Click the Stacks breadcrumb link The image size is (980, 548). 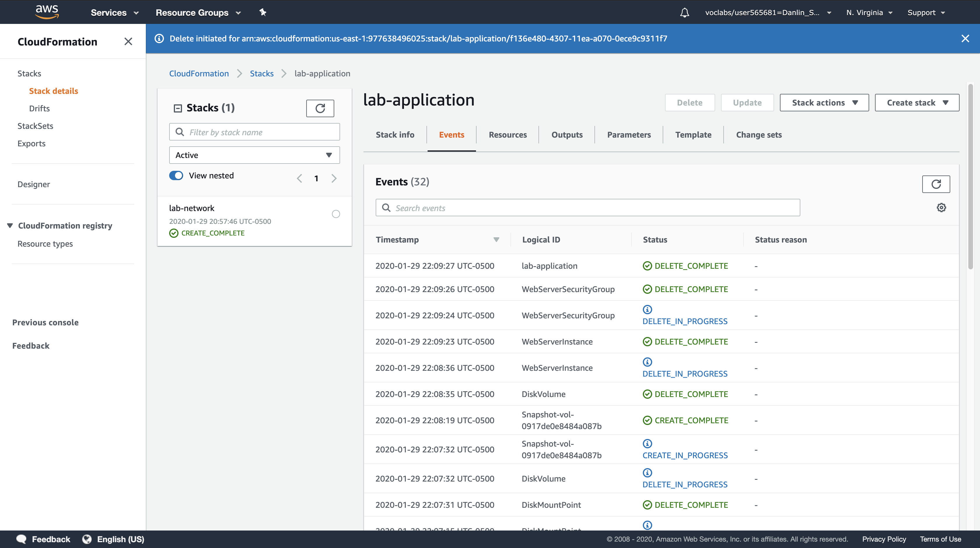click(x=261, y=73)
